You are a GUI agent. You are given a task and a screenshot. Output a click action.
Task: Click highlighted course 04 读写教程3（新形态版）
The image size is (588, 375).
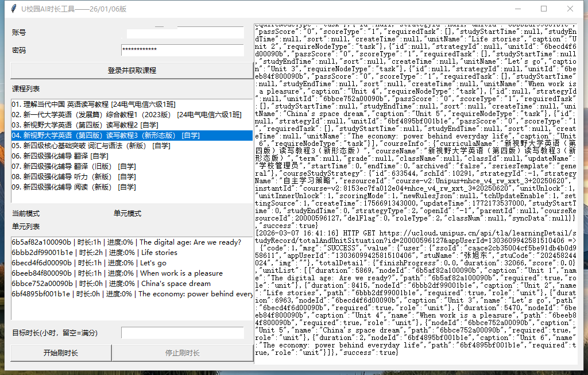[111, 136]
